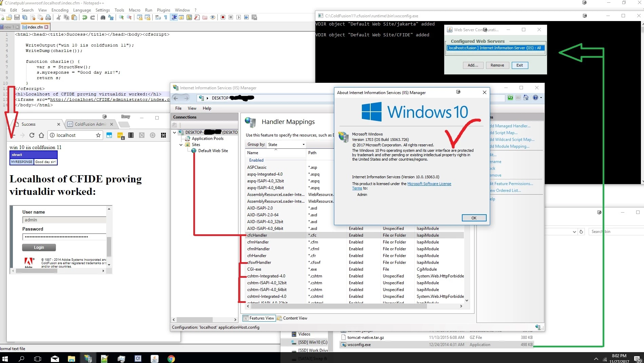Click Edit Feature Permissions action link
Viewport: 644px width, 363px height.
click(511, 184)
